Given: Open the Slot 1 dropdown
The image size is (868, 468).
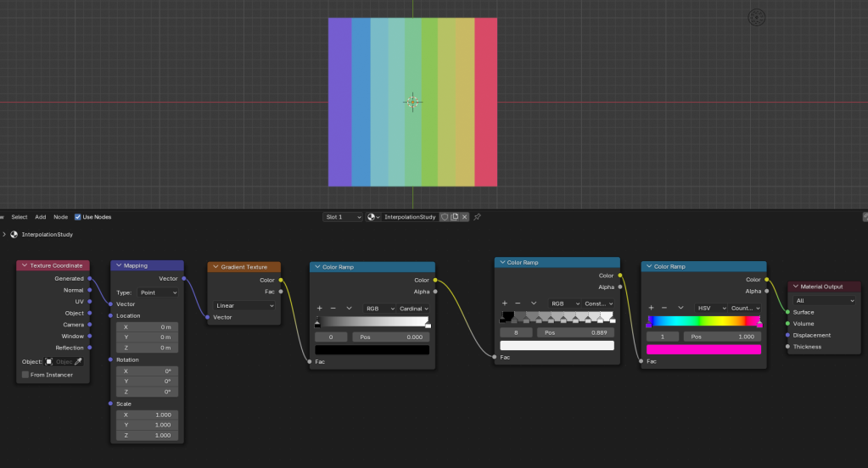Looking at the screenshot, I should [x=343, y=217].
